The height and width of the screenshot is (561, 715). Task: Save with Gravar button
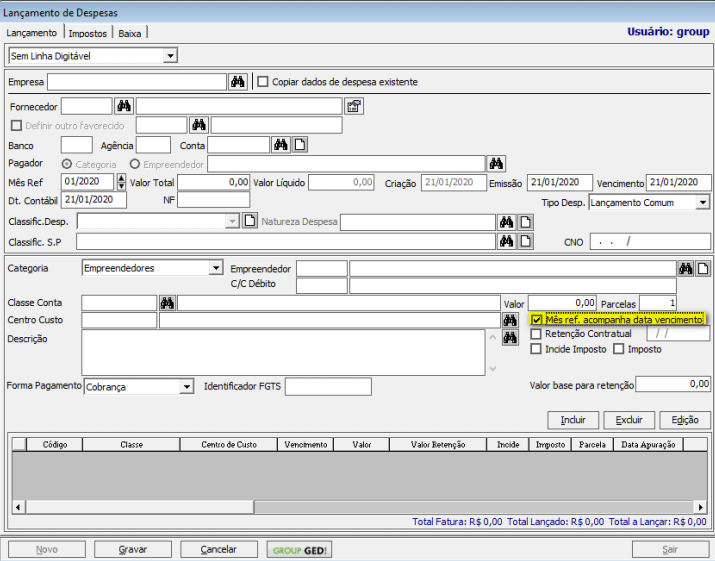[133, 550]
